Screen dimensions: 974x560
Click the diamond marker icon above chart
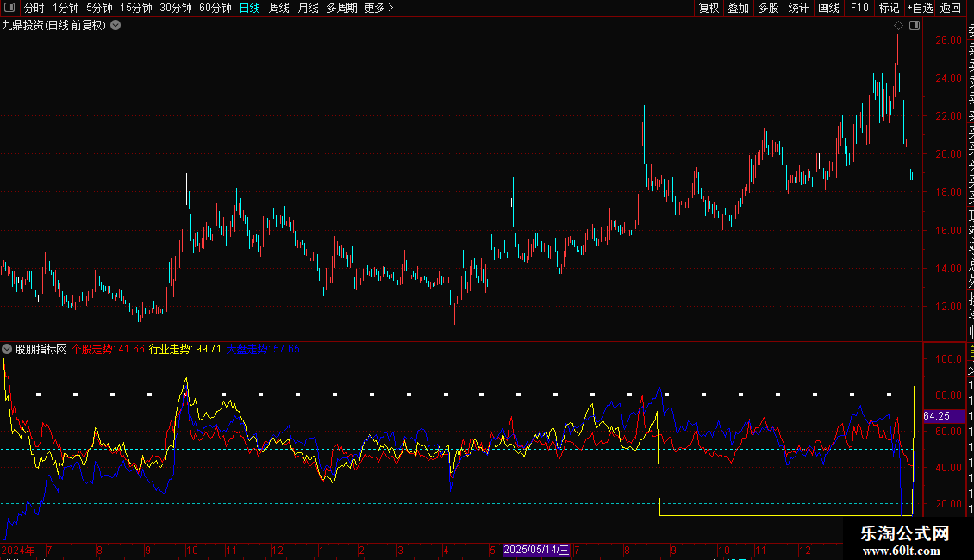[897, 26]
